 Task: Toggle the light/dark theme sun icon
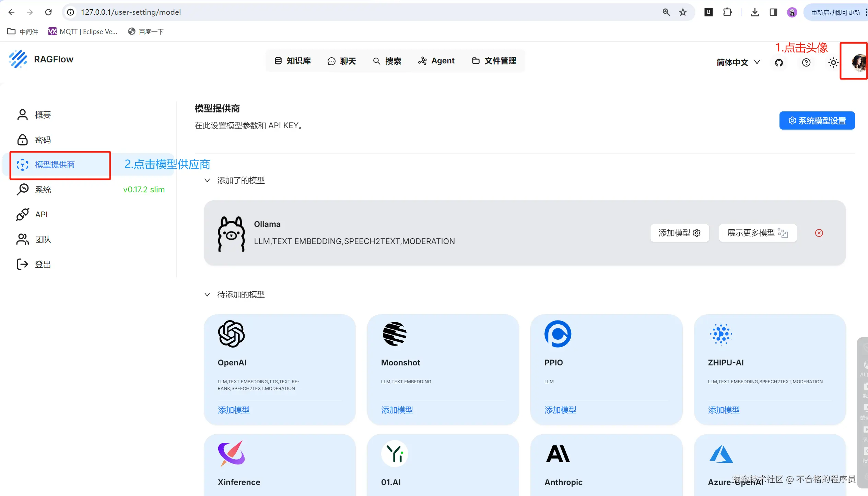[x=833, y=62]
